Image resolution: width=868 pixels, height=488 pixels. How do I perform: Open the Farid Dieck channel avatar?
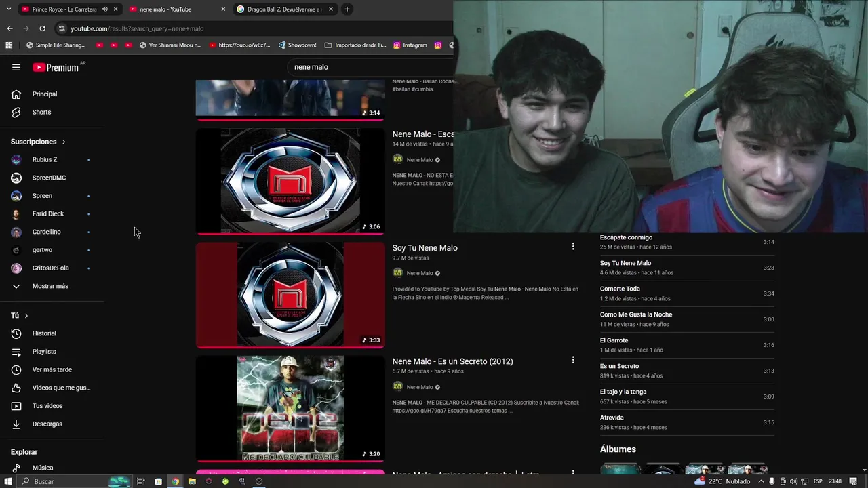click(x=16, y=213)
